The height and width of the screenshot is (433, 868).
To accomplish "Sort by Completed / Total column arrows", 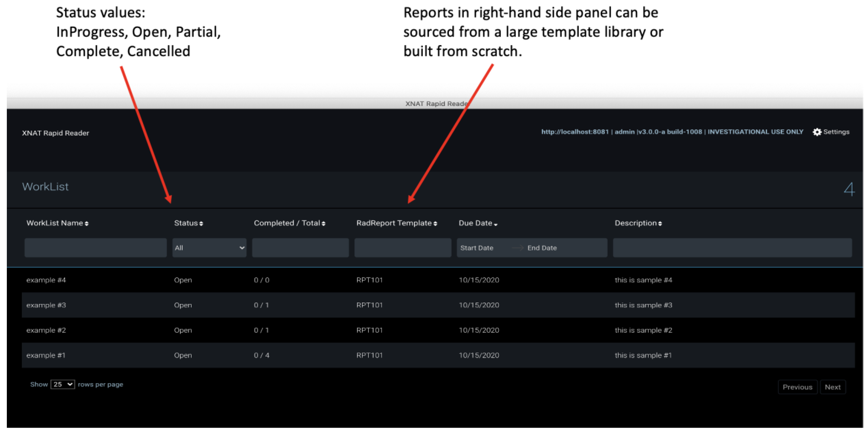I will pyautogui.click(x=324, y=224).
